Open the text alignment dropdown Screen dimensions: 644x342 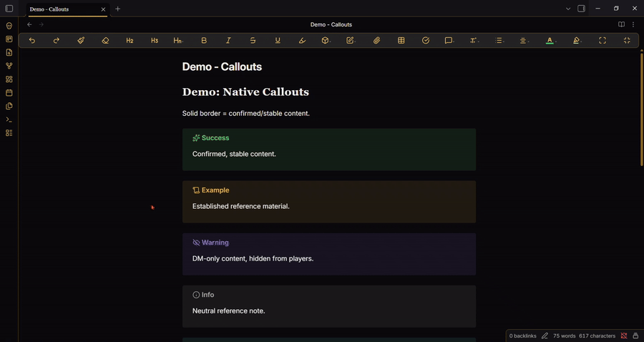(x=524, y=40)
